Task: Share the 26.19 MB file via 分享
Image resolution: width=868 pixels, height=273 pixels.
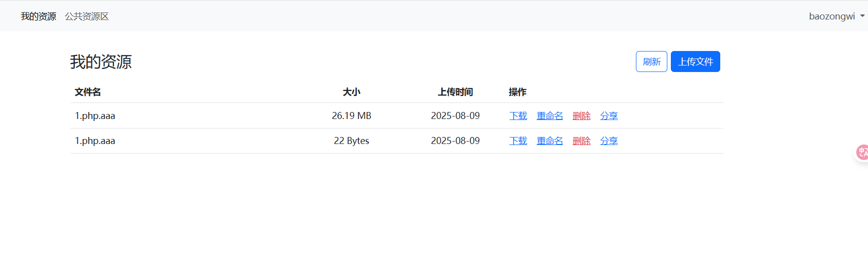Action: (x=608, y=115)
